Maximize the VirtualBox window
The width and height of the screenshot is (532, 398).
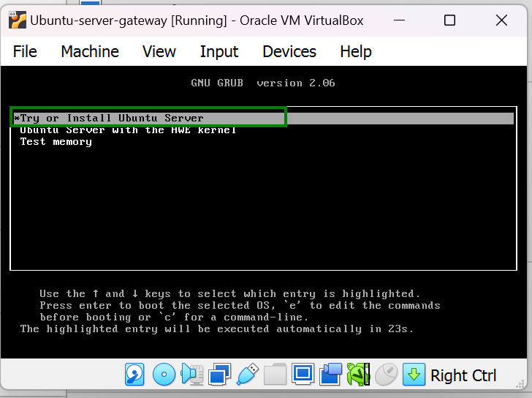click(450, 20)
